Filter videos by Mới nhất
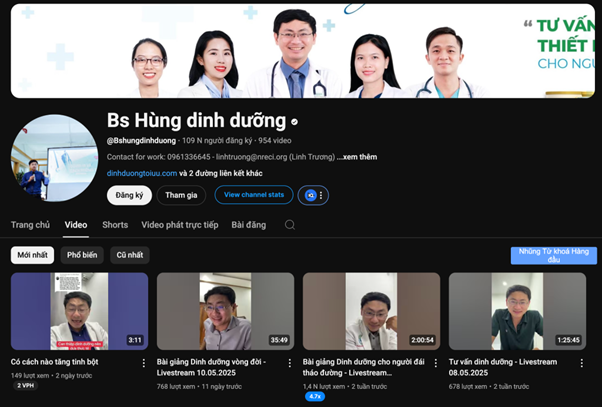602x407 pixels. [32, 255]
